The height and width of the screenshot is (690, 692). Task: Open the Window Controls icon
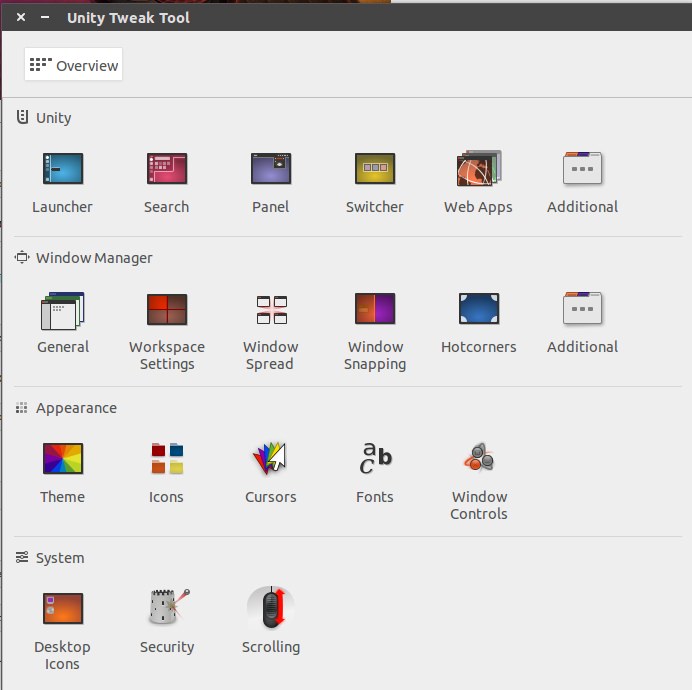tap(479, 457)
